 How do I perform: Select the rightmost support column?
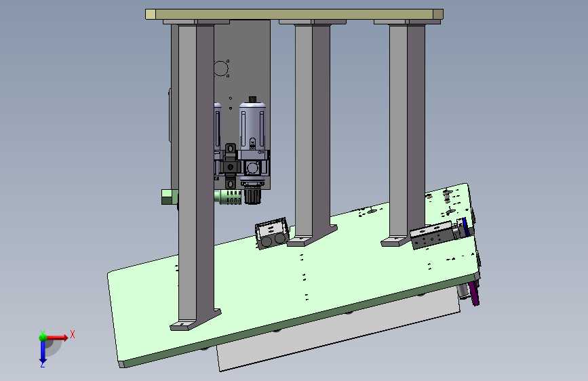[406, 132]
